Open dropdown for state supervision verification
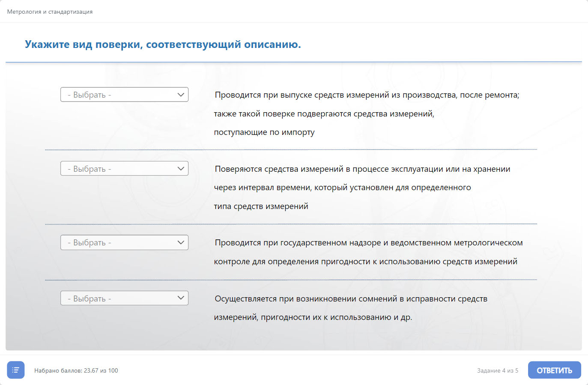The height and width of the screenshot is (385, 588). (124, 242)
